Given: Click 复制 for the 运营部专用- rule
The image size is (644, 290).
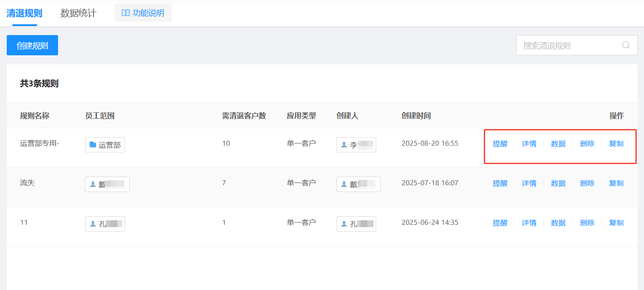Looking at the screenshot, I should (616, 144).
